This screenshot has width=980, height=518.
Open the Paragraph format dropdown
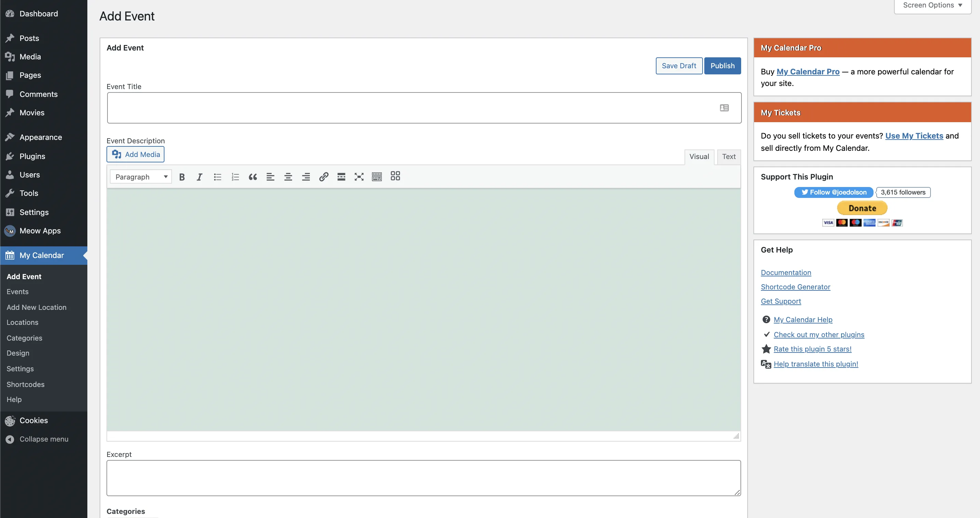[141, 177]
